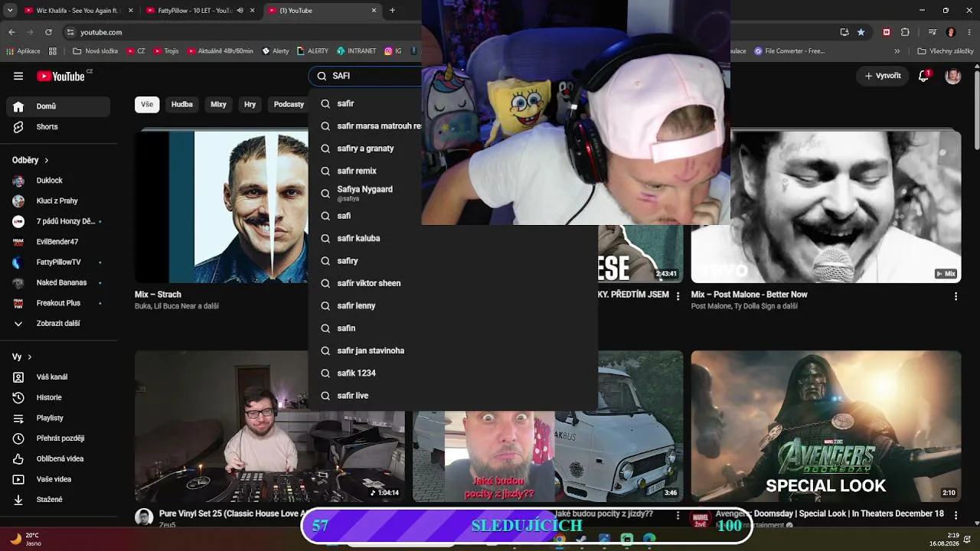Click the Vytvořit create button
This screenshot has height=551, width=980.
coord(883,76)
